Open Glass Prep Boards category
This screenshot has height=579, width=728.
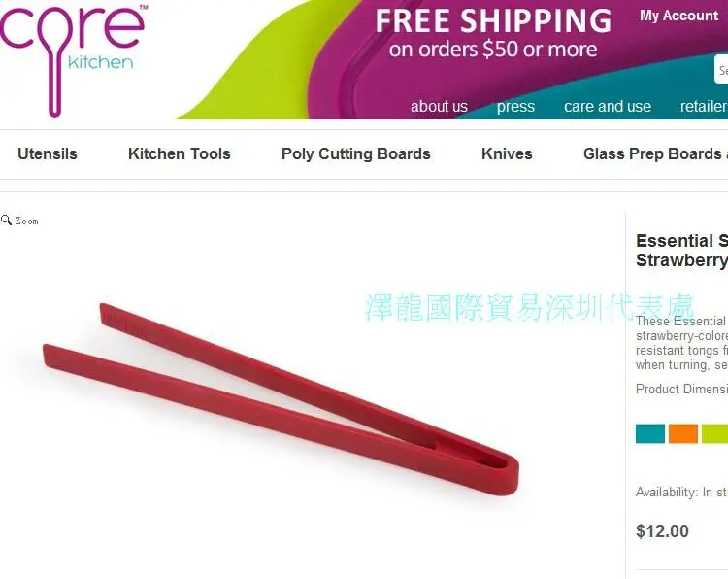click(x=655, y=153)
